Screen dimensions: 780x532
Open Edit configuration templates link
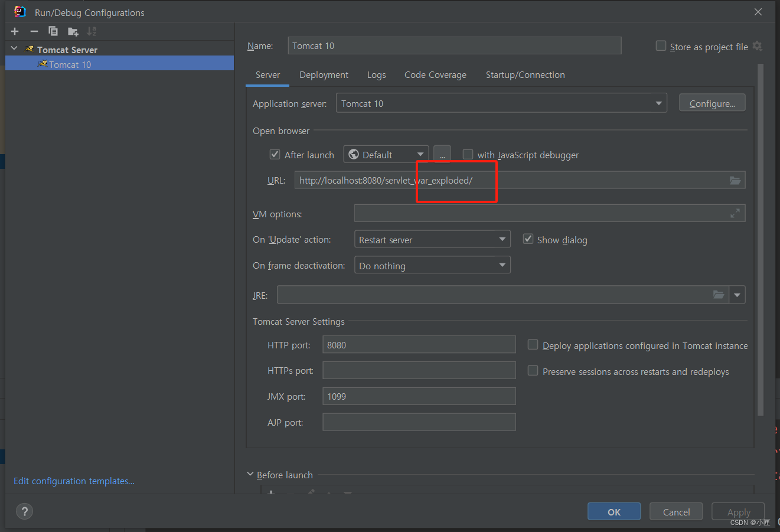click(x=74, y=481)
